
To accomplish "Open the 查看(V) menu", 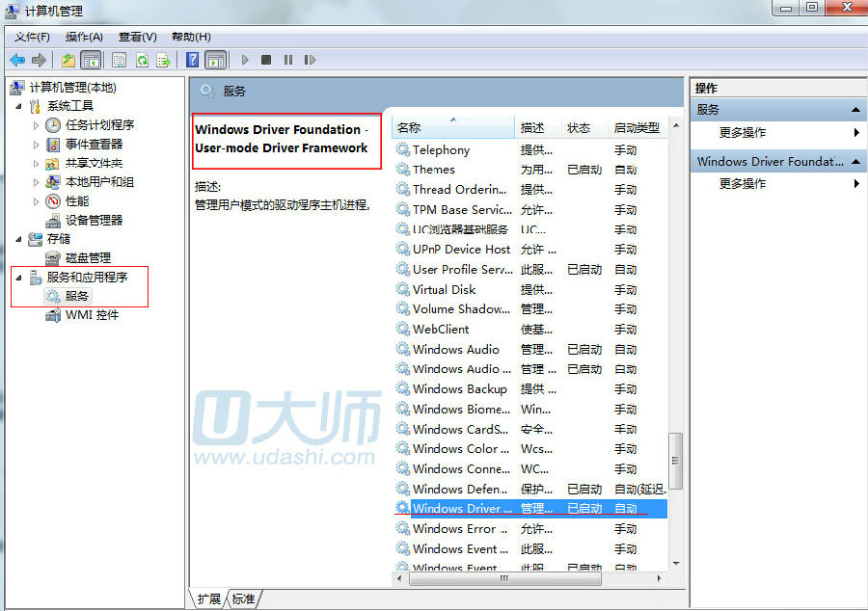I will 137,37.
